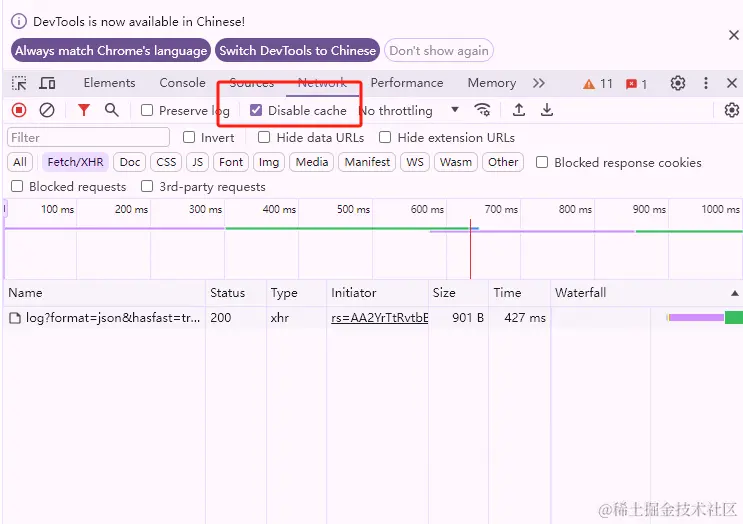Open the network search magnifier
Viewport: 743px width, 524px height.
[x=112, y=110]
